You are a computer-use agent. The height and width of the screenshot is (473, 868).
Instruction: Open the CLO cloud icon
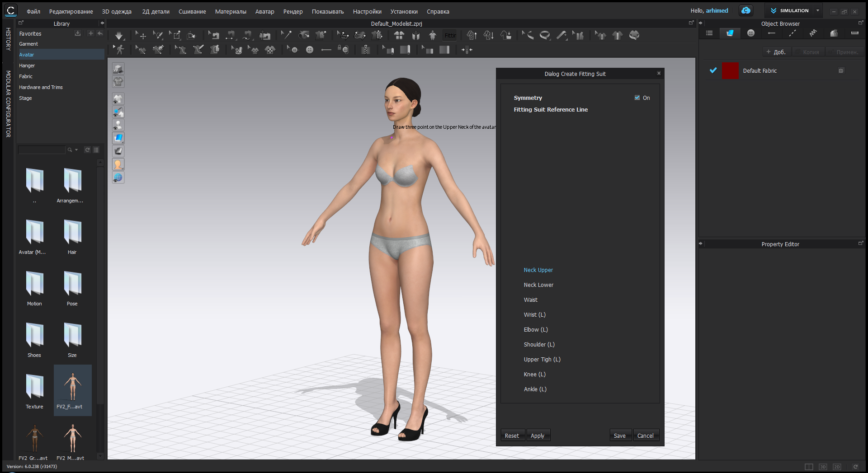pos(745,10)
